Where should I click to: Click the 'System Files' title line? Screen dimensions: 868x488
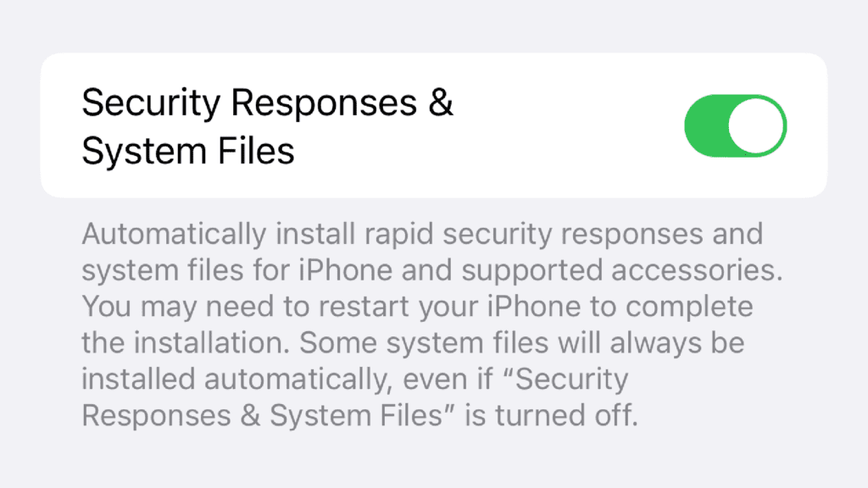coord(187,151)
